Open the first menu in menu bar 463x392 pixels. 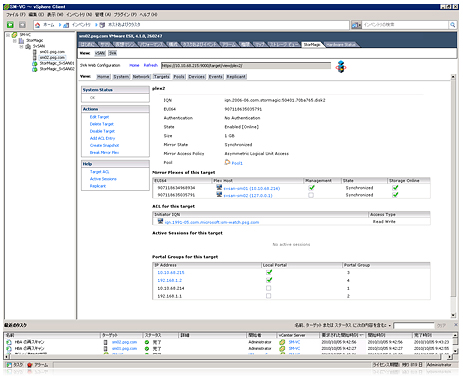[16, 15]
